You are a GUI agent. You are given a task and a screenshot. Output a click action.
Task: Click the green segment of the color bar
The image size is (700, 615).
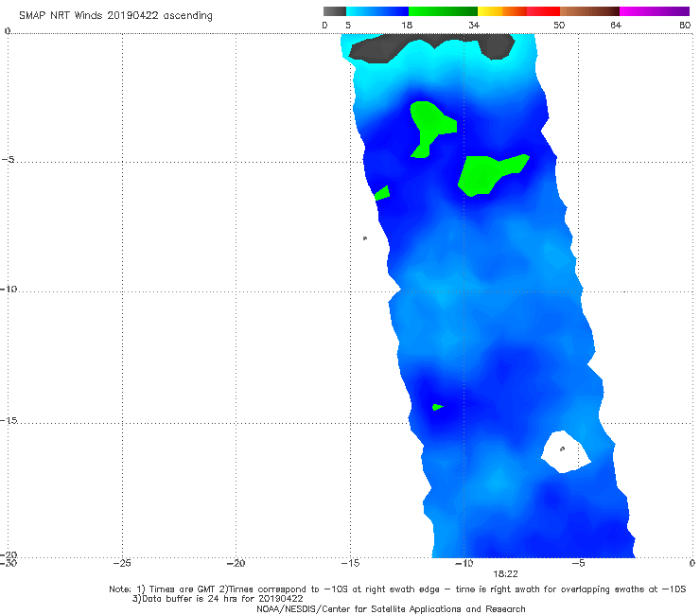tap(443, 11)
